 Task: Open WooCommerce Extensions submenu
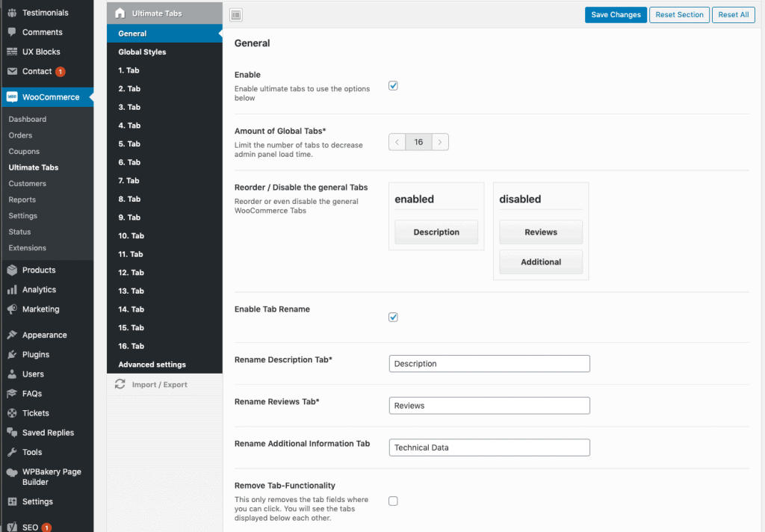(28, 248)
